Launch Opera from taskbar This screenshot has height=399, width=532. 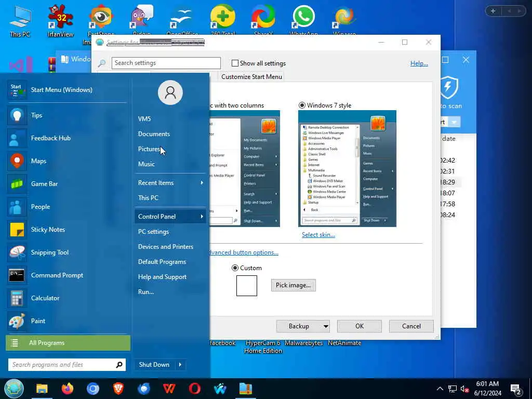tap(195, 389)
